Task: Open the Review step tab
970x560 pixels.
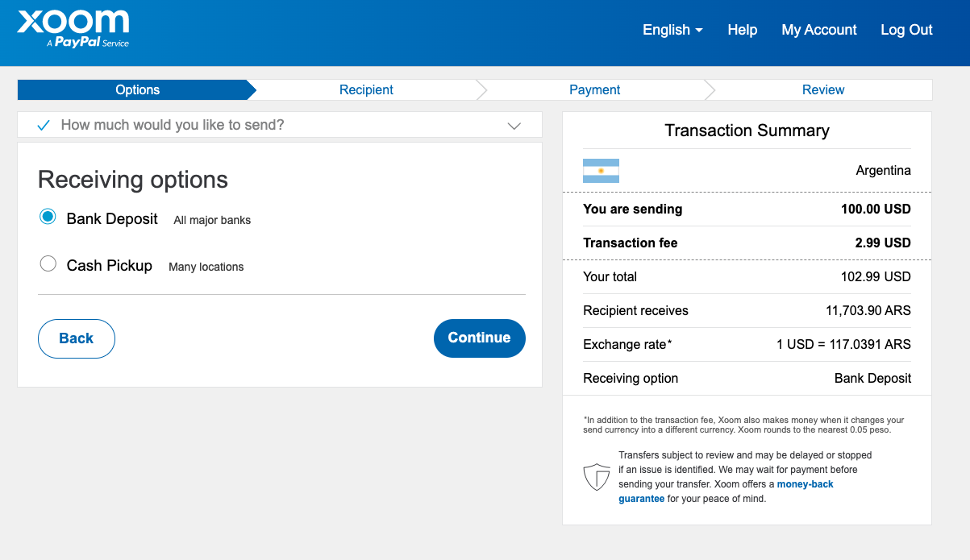Action: [823, 89]
